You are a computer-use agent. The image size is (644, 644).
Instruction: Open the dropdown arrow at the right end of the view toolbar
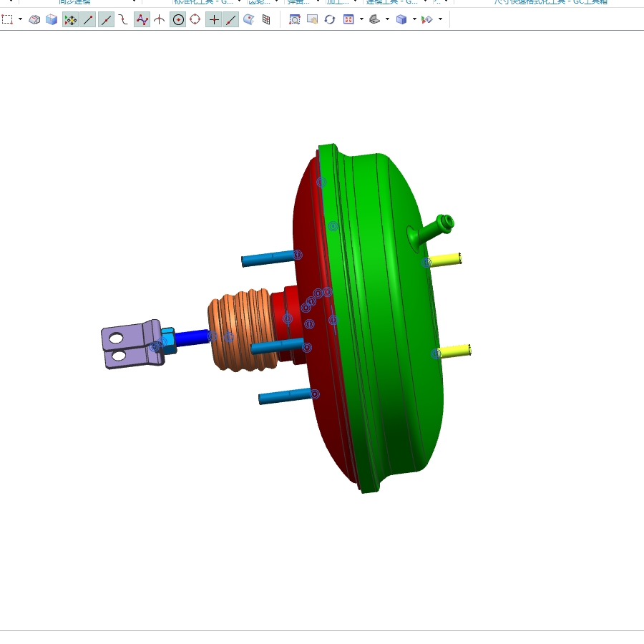(x=440, y=19)
